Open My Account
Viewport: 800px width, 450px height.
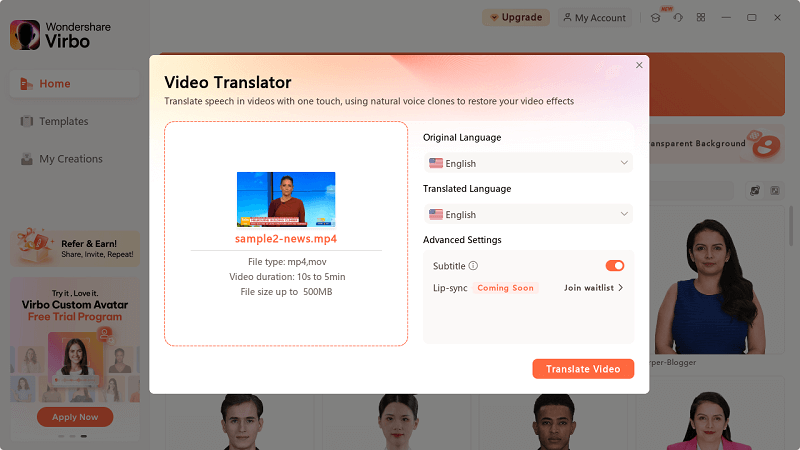click(x=594, y=17)
